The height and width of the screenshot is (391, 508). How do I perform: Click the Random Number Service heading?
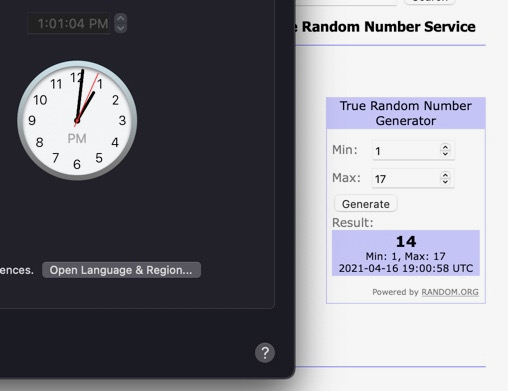[388, 27]
